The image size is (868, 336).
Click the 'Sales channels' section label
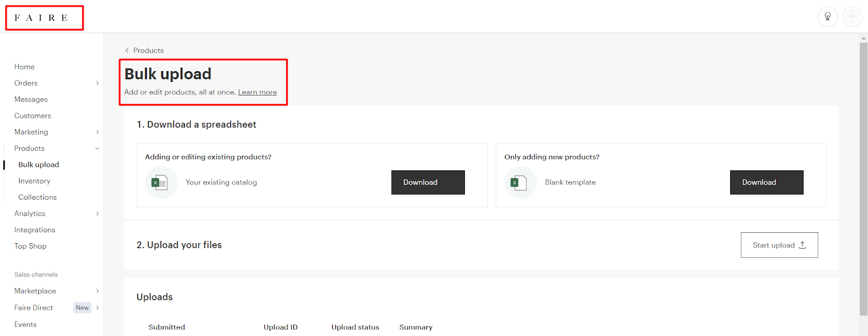coord(36,275)
